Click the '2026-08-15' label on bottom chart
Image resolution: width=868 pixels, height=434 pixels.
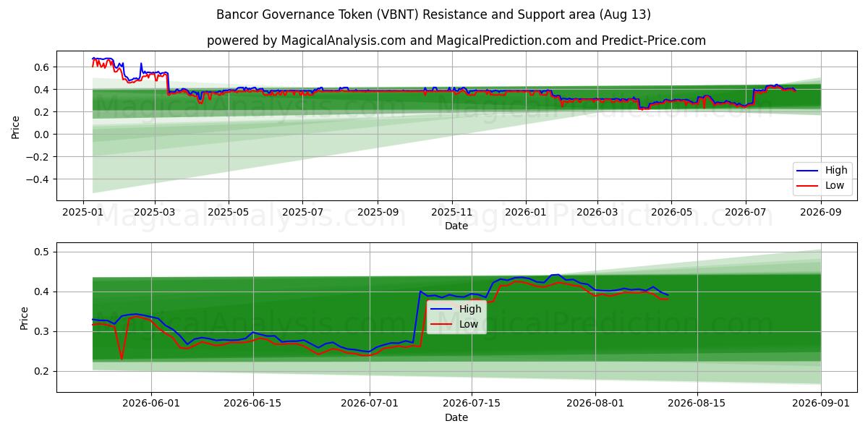[697, 404]
